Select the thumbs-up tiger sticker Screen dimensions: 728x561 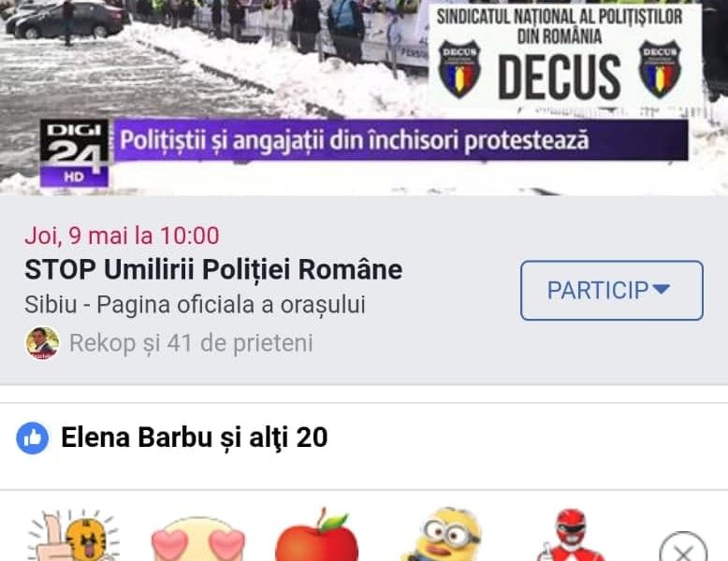point(73,535)
